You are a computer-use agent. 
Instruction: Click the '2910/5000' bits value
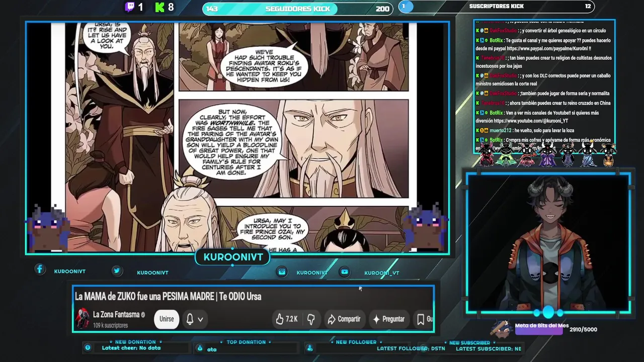pos(584,329)
